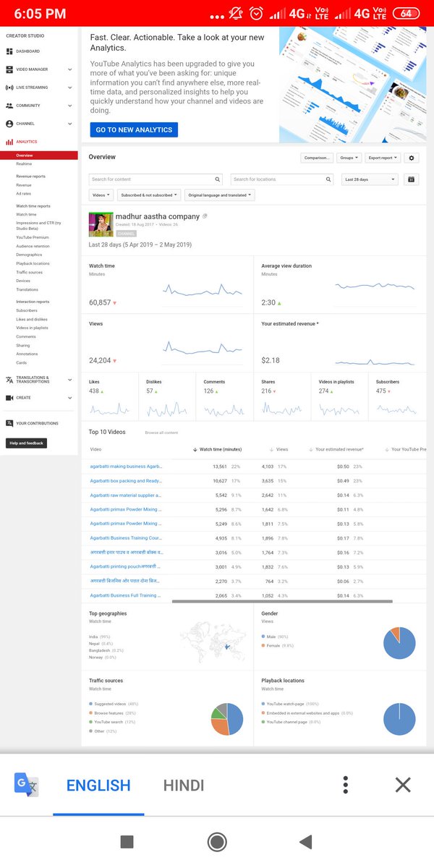
Task: Open the Groups dropdown
Action: [349, 158]
